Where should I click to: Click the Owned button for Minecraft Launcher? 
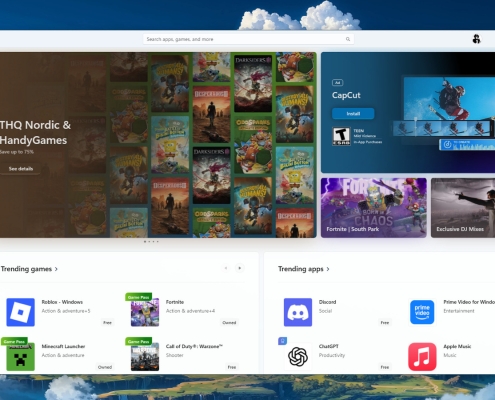pos(105,367)
